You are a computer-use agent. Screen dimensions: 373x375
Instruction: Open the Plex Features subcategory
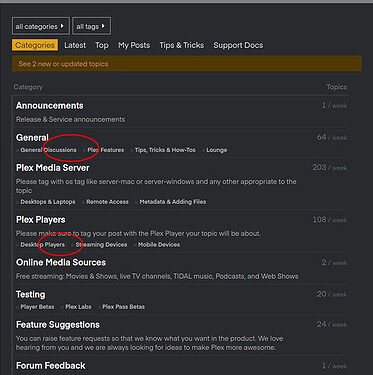(106, 150)
